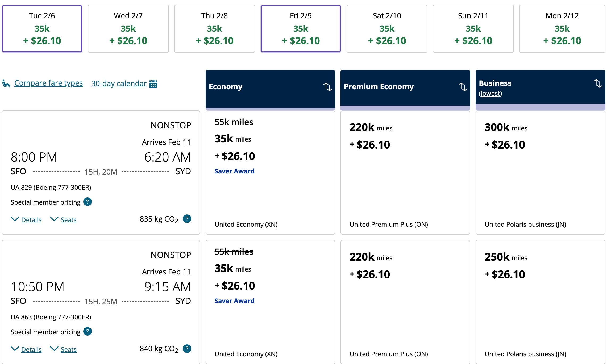
Task: Select the Wed 2/7 date tab
Action: 128,28
